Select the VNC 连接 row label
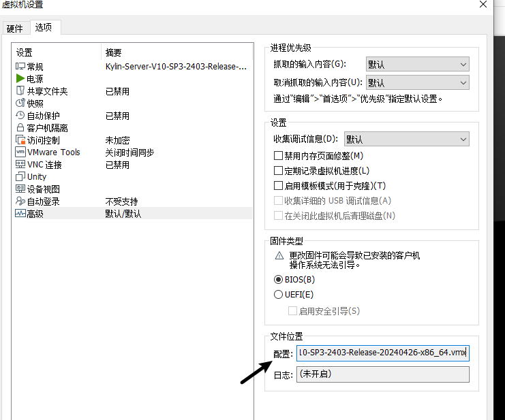 (44, 165)
